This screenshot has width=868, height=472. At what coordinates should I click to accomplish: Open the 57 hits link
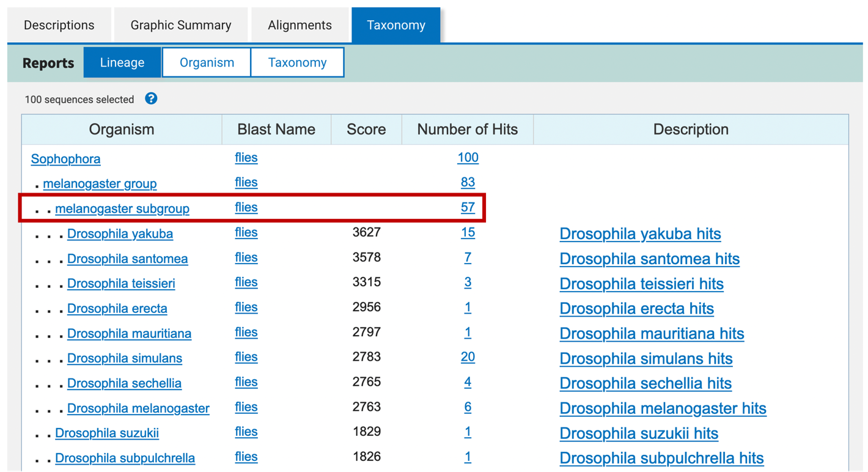tap(468, 207)
